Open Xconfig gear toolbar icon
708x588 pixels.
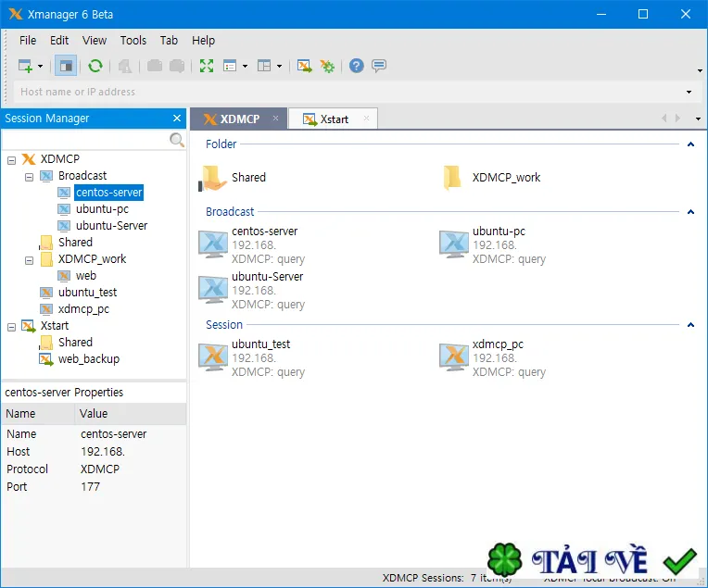[x=327, y=66]
